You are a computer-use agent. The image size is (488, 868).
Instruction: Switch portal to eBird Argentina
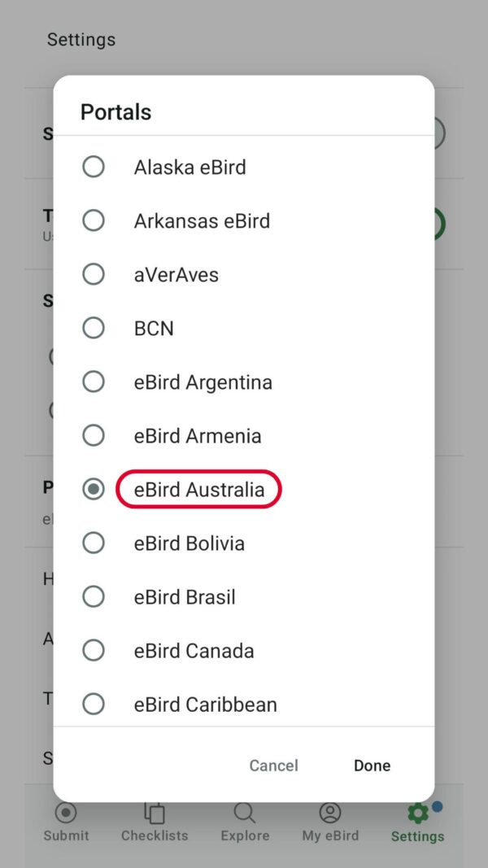click(x=94, y=382)
